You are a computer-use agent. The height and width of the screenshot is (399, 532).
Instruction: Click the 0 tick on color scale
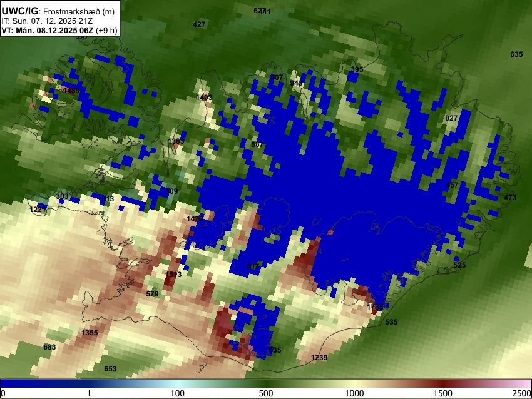pyautogui.click(x=3, y=393)
